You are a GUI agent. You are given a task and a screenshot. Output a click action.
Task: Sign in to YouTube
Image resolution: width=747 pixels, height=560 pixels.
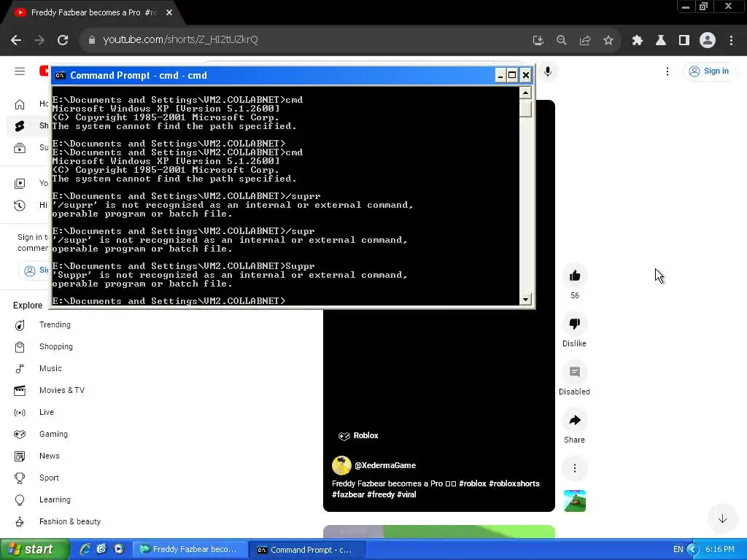(709, 71)
